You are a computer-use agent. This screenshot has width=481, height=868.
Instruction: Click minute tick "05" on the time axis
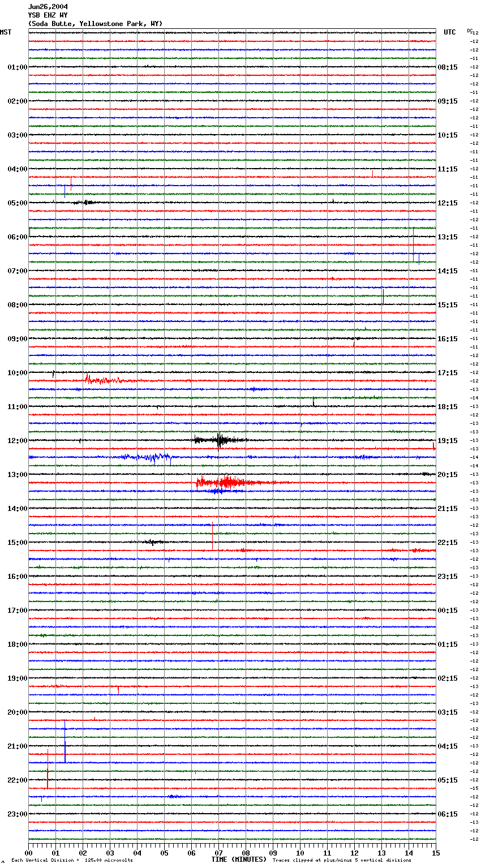(164, 853)
